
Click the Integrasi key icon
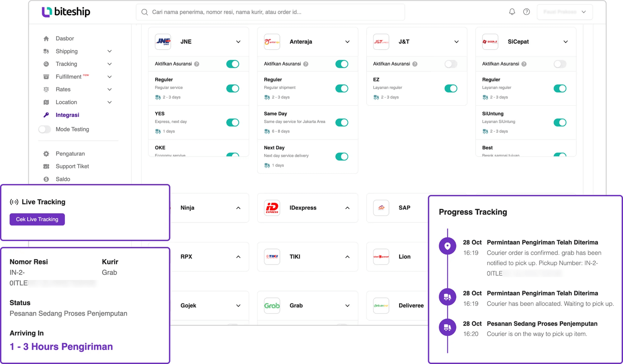point(46,115)
